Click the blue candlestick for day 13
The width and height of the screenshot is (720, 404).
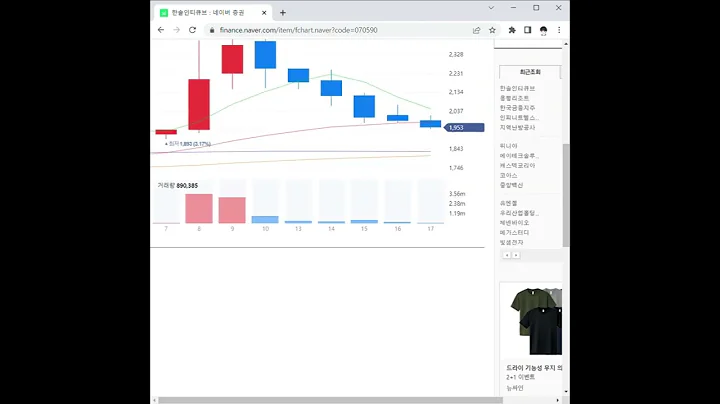(298, 75)
